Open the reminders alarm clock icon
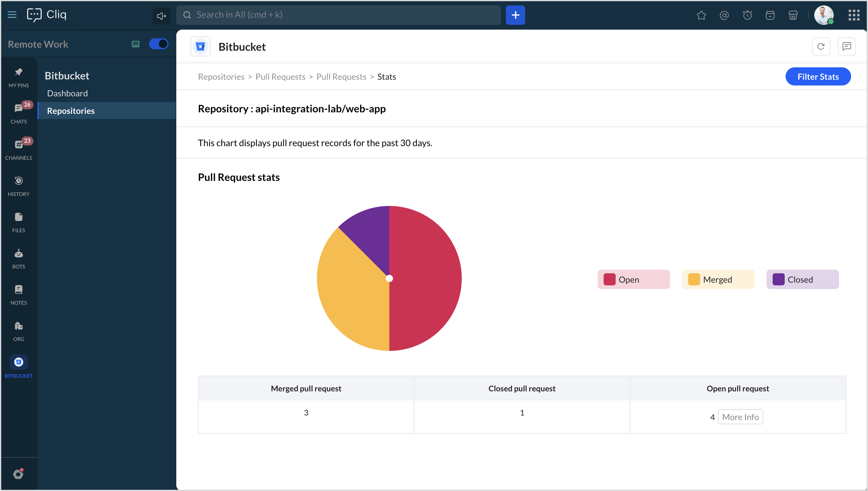Viewport: 868px width, 491px height. click(x=747, y=15)
